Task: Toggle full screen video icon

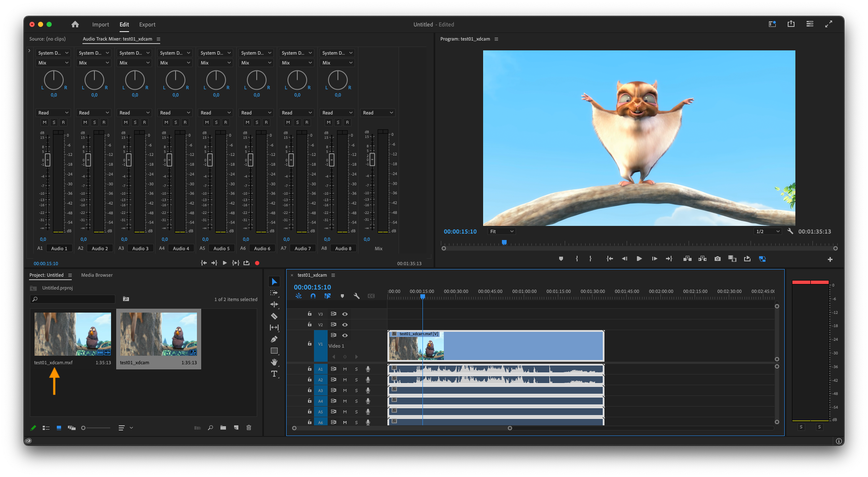Action: 829,24
